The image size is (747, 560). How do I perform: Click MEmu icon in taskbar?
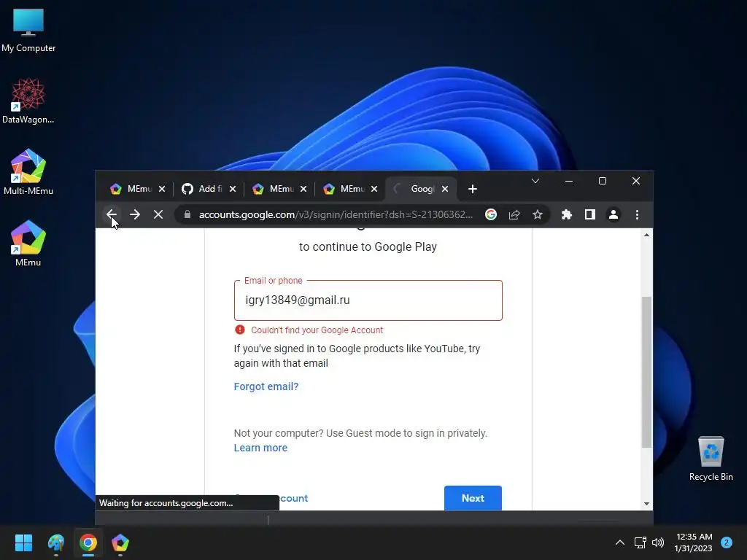point(120,542)
